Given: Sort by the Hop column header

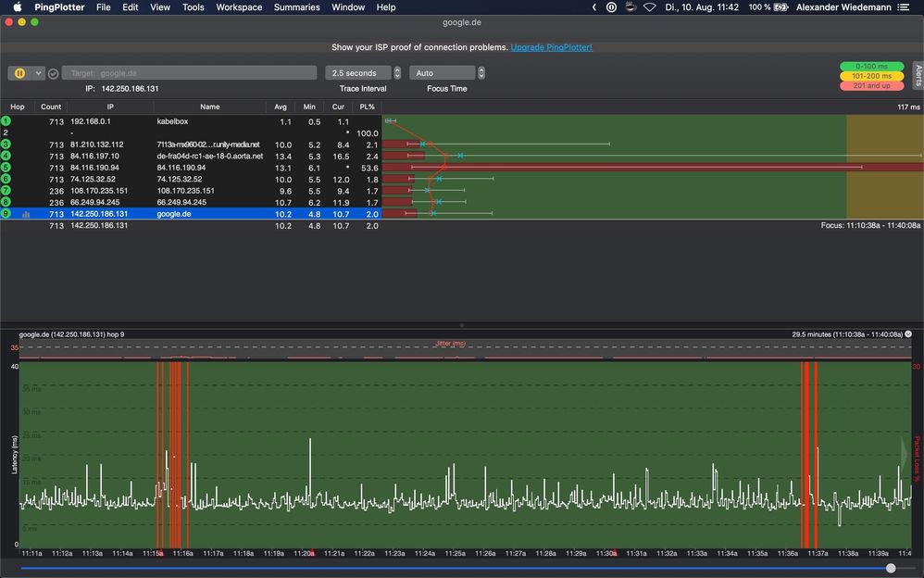Looking at the screenshot, I should point(17,107).
